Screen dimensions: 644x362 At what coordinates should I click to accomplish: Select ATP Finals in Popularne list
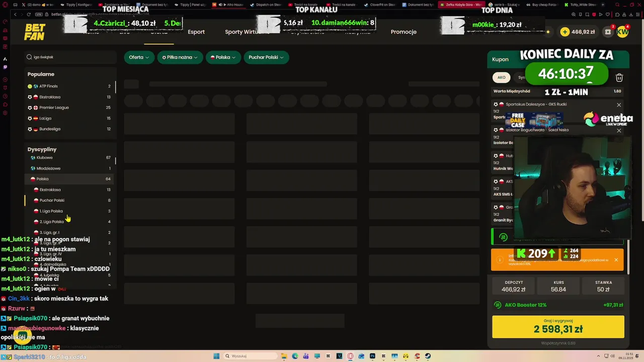point(69,86)
